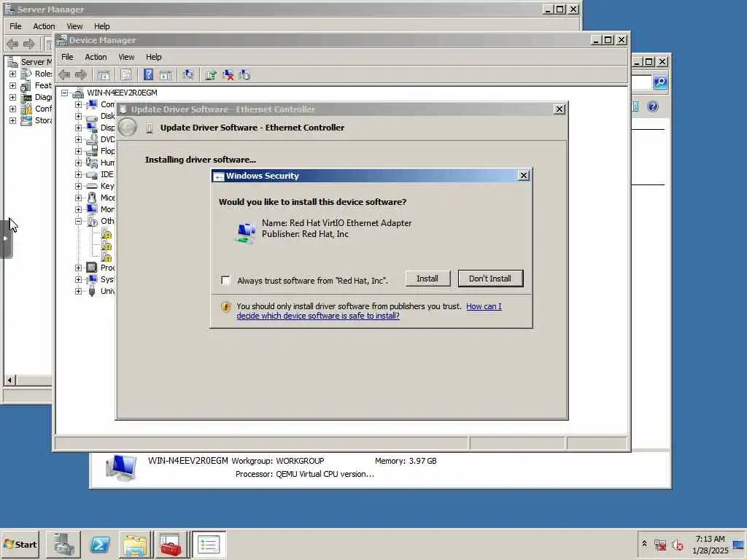Click the network status tray icon
This screenshot has height=560, width=747.
pyautogui.click(x=659, y=545)
